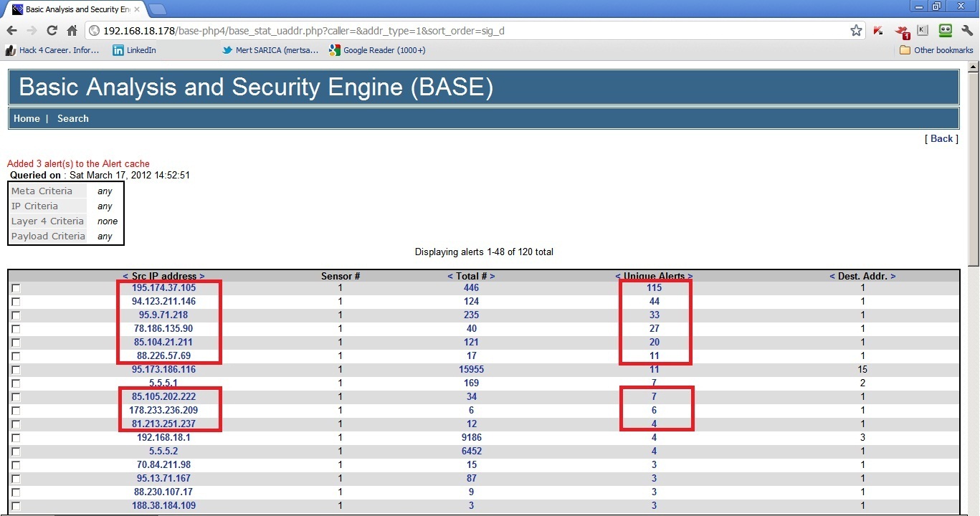This screenshot has height=516, width=980.
Task: Click destination count 15 for 95.173.186.116
Action: (862, 369)
